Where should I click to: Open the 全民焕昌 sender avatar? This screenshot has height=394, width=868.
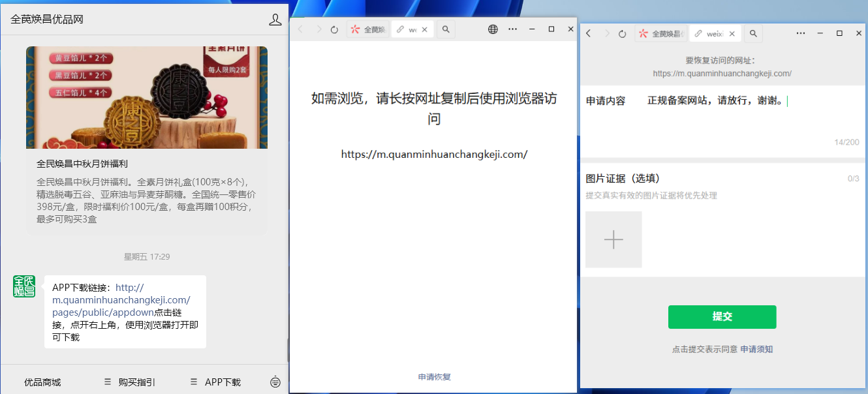click(x=24, y=286)
